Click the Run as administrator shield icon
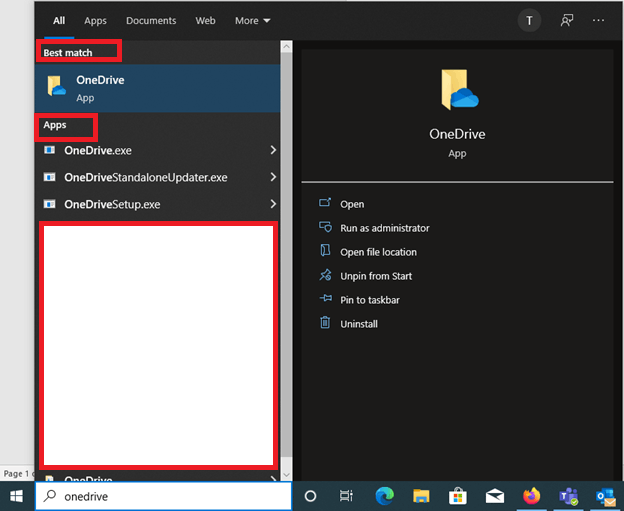Viewport: 624px width, 511px height. tap(325, 227)
